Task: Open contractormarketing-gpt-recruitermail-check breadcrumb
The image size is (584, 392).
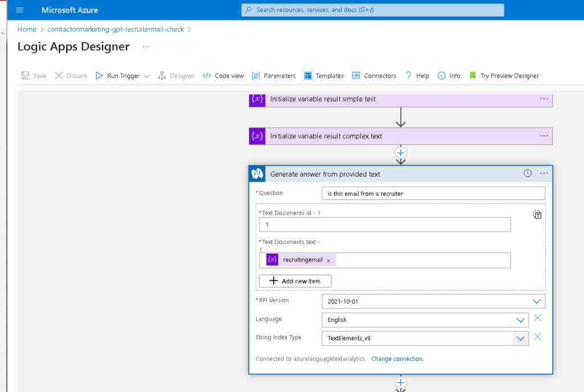Action: tap(115, 30)
